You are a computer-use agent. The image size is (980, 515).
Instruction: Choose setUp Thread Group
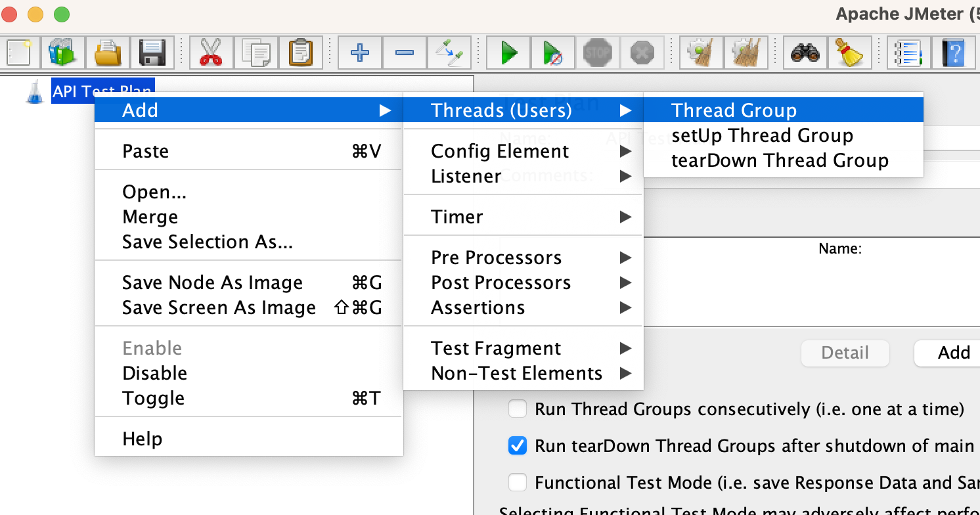783,135
